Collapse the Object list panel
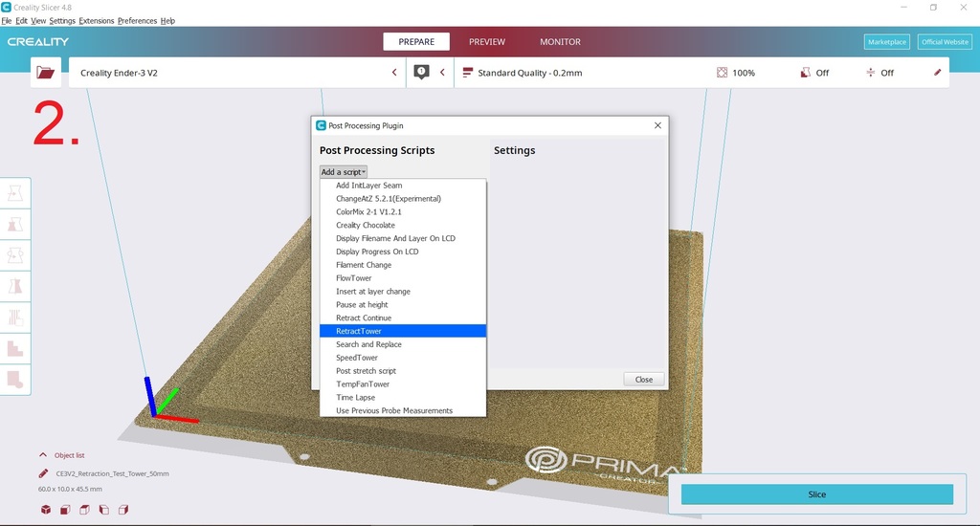This screenshot has width=980, height=526. click(43, 455)
